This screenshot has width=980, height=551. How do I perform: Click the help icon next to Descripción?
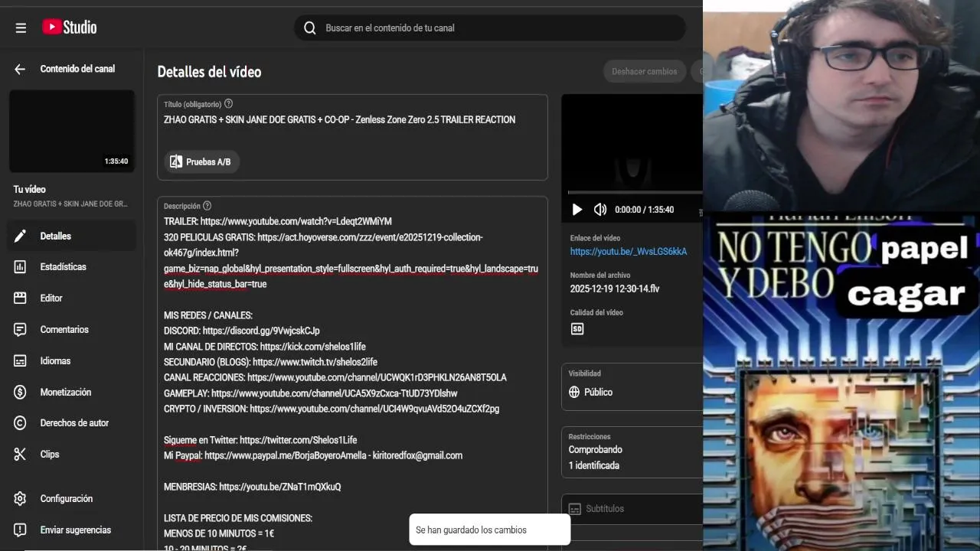(207, 206)
